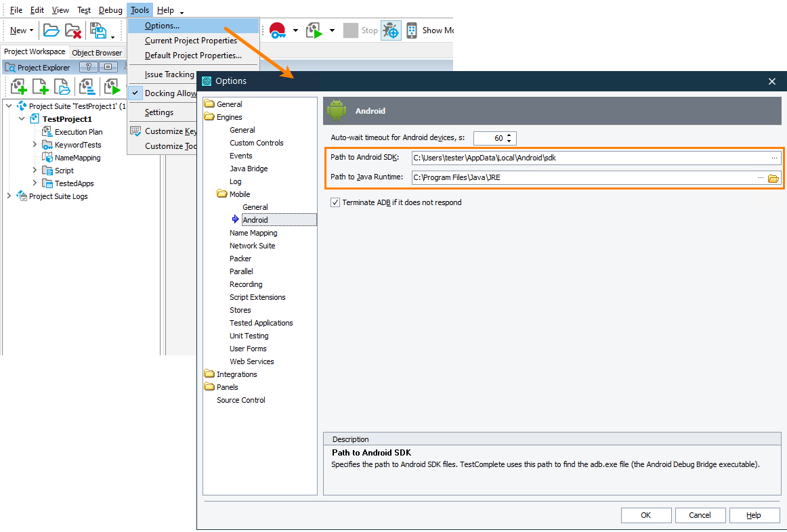Click the Run test toolbar icon
Viewport: 787px width, 532px height.
pos(314,30)
